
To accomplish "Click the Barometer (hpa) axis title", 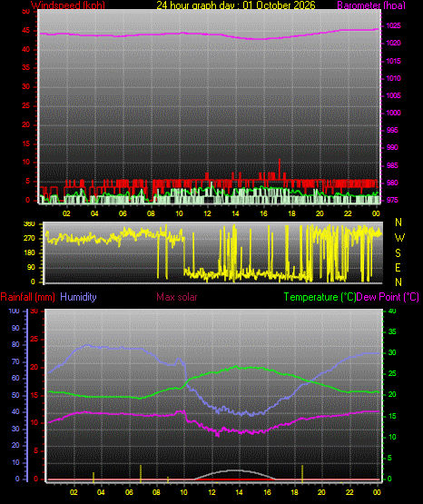I will click(371, 5).
